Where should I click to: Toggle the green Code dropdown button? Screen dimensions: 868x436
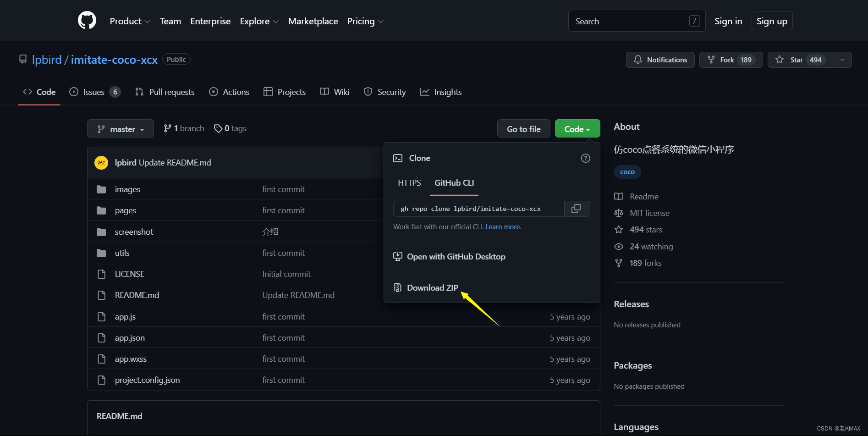click(x=577, y=129)
